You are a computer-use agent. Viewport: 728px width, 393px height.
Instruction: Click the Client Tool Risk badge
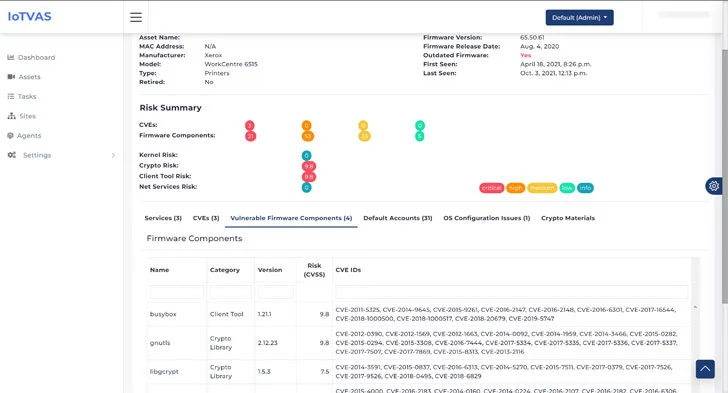309,177
